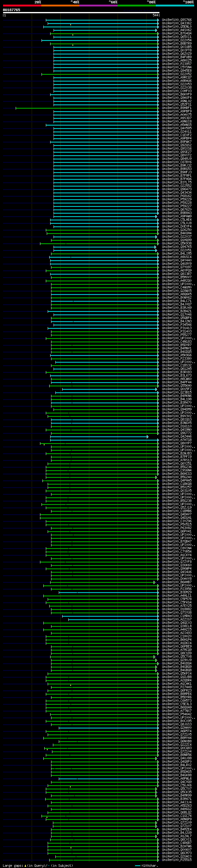Select the UniRef100_Q676Z0 label
Screen dimensions: 197x868
pos(176,210)
